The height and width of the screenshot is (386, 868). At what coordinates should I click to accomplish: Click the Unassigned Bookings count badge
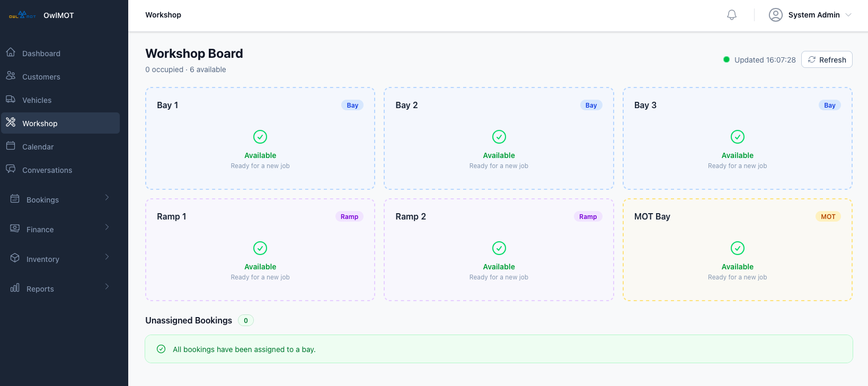pyautogui.click(x=245, y=320)
